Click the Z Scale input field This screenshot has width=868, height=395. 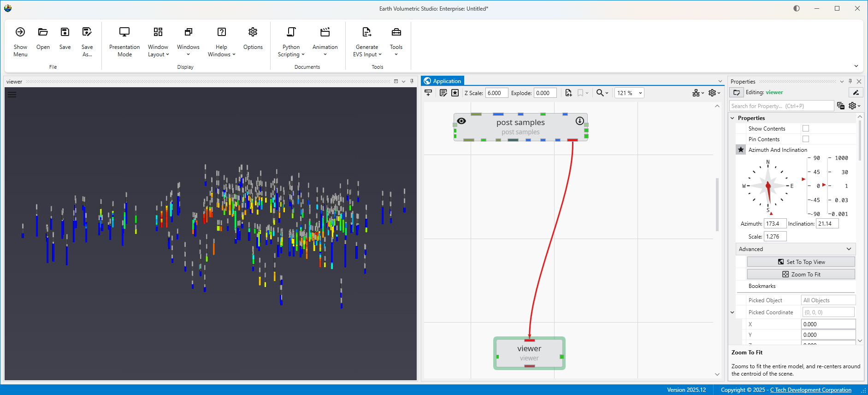(496, 93)
